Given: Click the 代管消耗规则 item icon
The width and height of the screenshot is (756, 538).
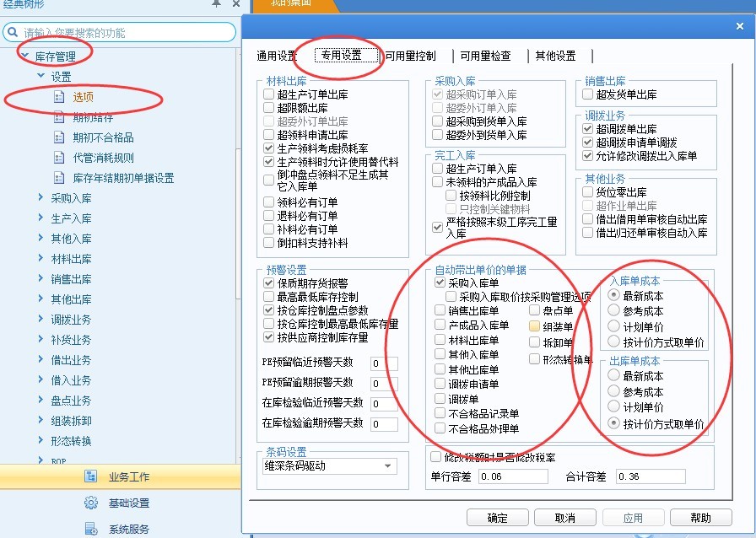Looking at the screenshot, I should pos(59,158).
